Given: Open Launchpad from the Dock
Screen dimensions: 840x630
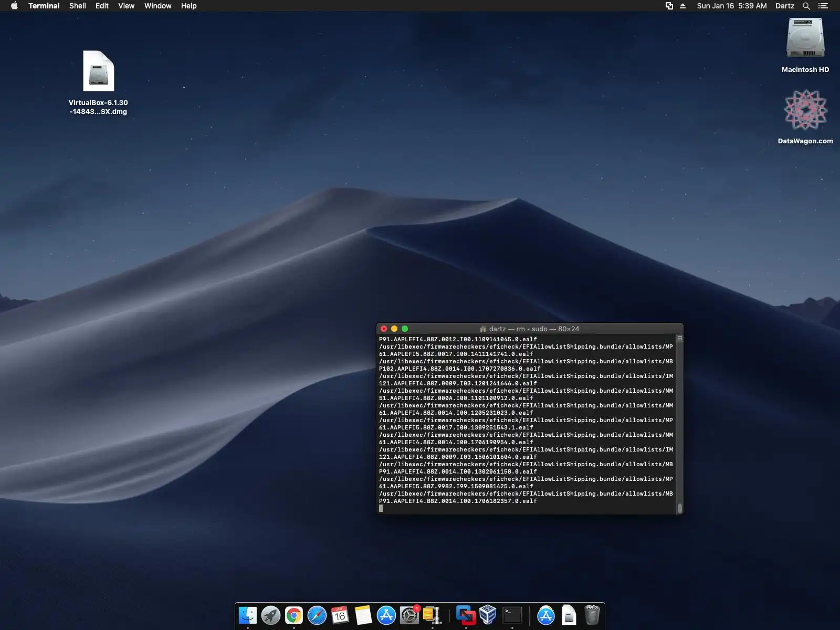Looking at the screenshot, I should pyautogui.click(x=271, y=615).
